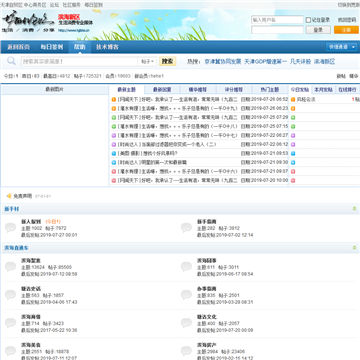Click the bubble icon of the forum with 主题:282
This screenshot has height=360, width=360.
[x=186, y=228]
